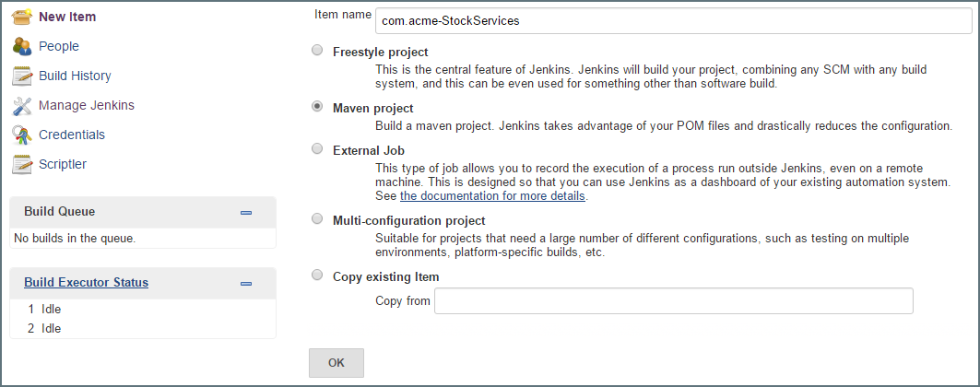980x387 pixels.
Task: Open 'the documentation for more details' link
Action: click(492, 196)
